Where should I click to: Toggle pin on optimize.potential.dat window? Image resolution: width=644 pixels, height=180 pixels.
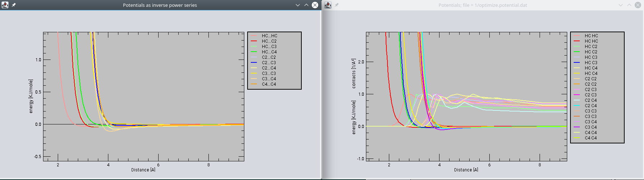(x=337, y=5)
